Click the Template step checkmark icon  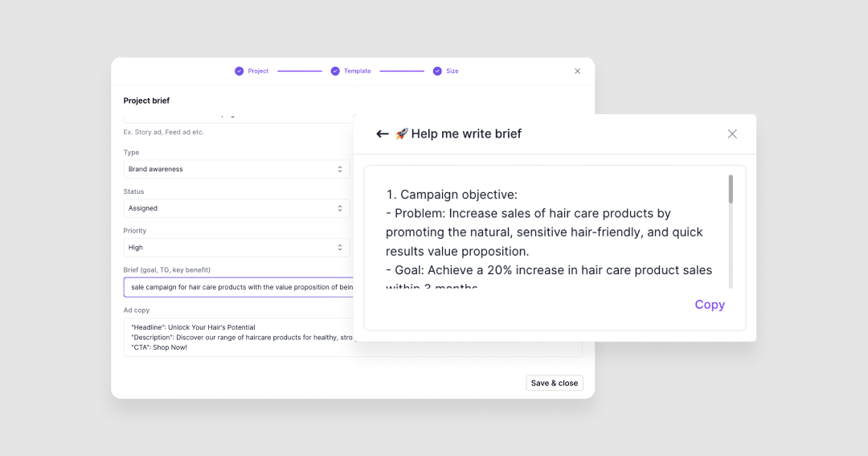click(x=335, y=71)
